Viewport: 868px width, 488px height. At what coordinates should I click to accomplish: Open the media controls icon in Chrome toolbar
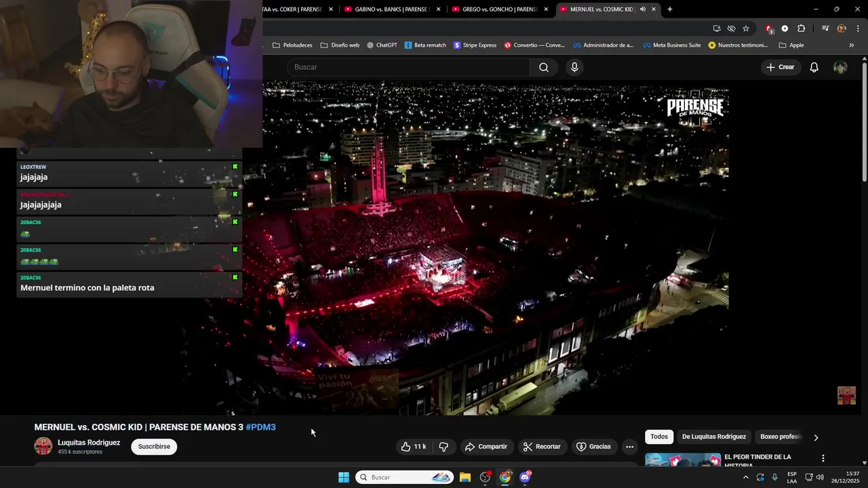pyautogui.click(x=825, y=28)
